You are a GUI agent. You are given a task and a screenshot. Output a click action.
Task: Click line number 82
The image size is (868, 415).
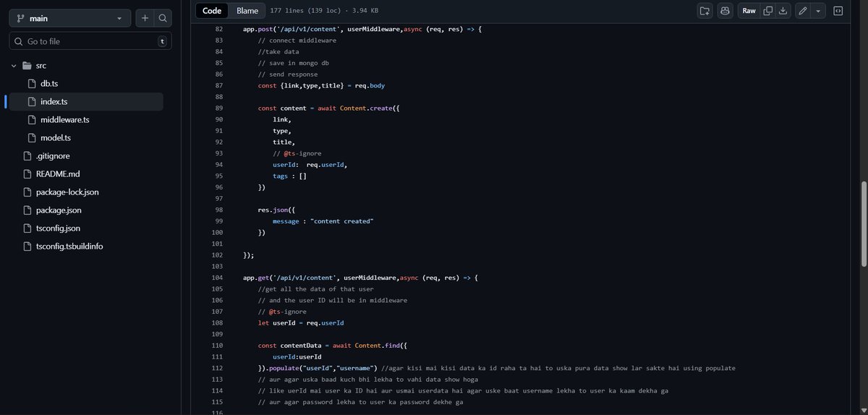pos(219,29)
